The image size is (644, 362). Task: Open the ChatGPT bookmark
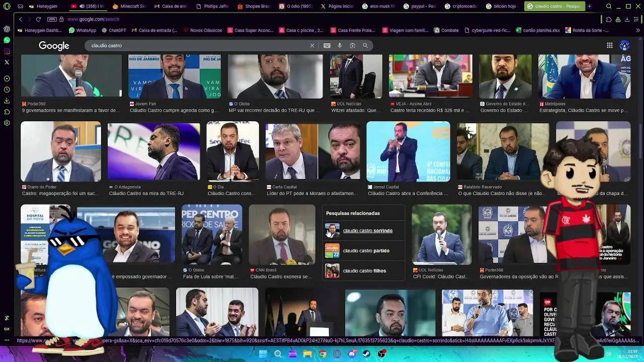coord(113,30)
